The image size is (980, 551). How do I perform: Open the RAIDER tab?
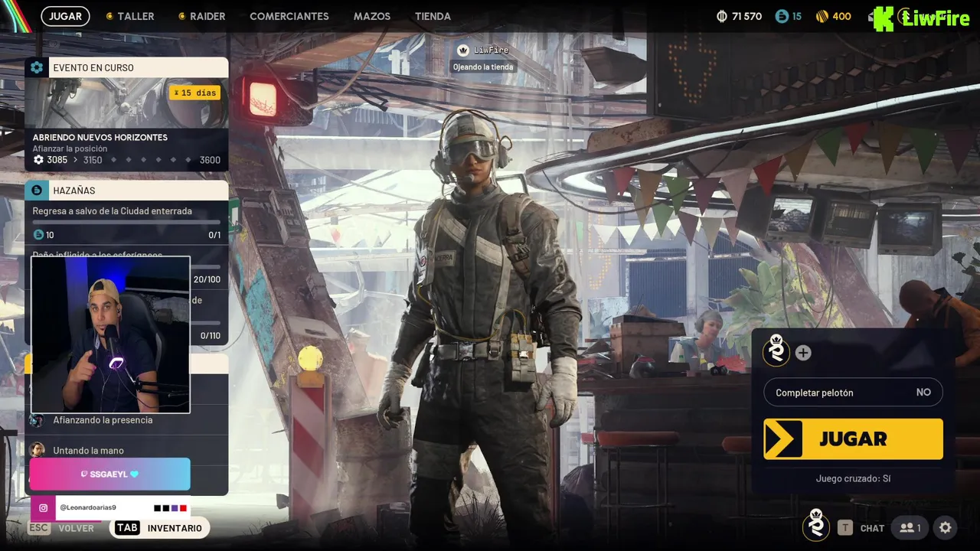pos(202,16)
